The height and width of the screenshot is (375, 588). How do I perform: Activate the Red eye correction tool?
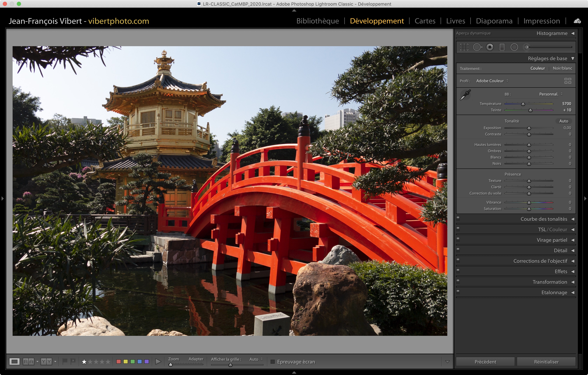(490, 47)
